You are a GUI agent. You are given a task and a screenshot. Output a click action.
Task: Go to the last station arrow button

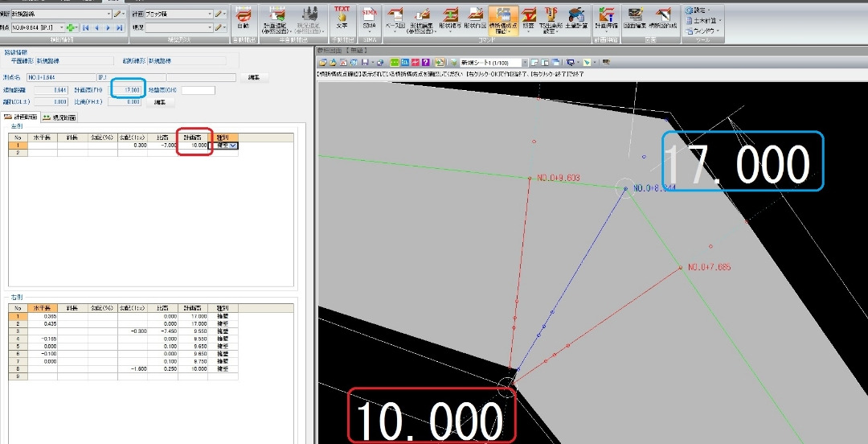[119, 27]
